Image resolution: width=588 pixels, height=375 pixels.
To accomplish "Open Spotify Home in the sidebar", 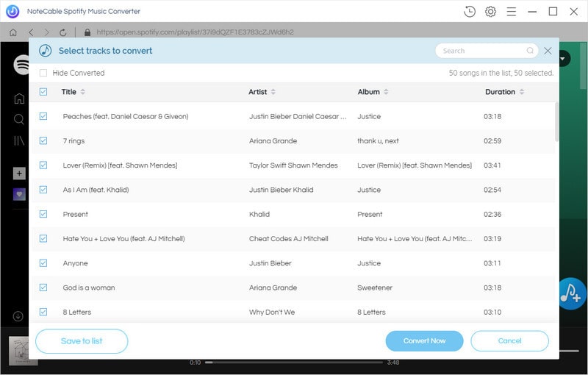I will (19, 99).
